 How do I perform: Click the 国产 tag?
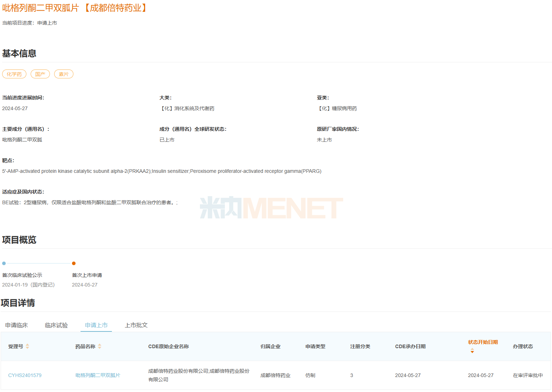pos(40,74)
